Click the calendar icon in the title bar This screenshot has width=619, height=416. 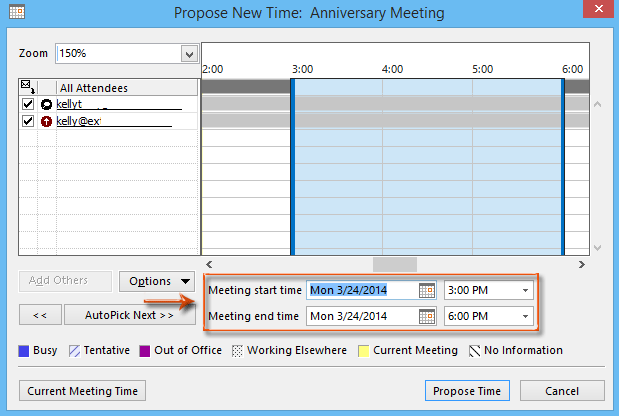[16, 13]
